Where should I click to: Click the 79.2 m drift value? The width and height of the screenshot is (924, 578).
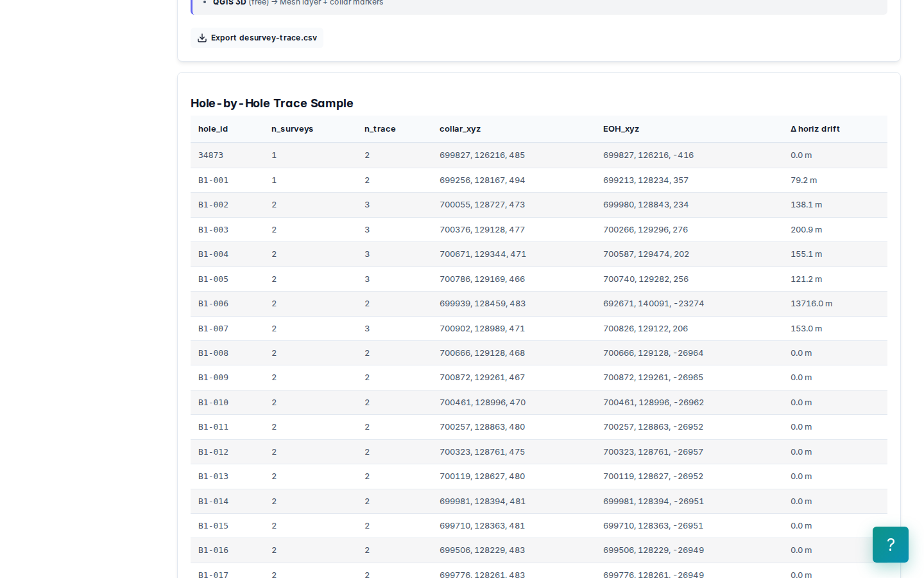803,180
